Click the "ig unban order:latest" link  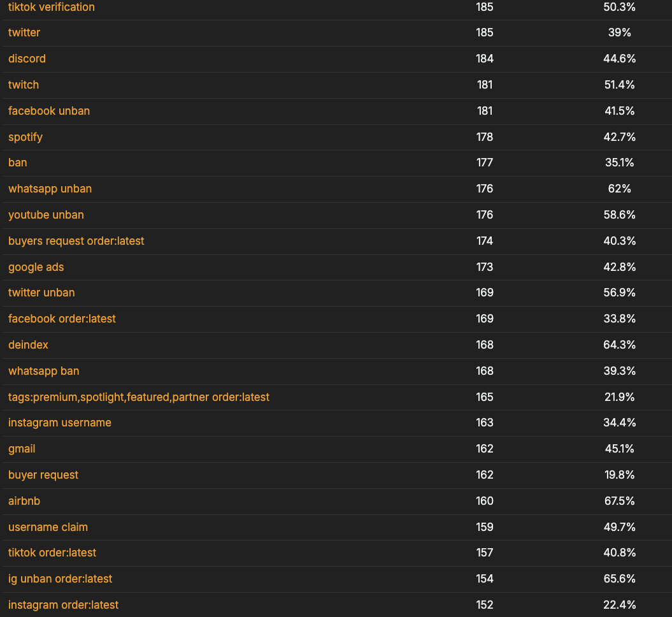coord(60,579)
